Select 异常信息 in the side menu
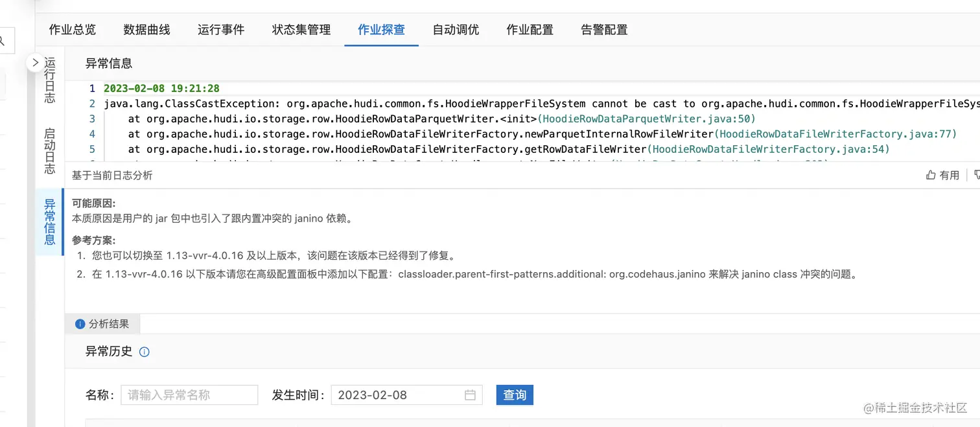 pos(50,222)
